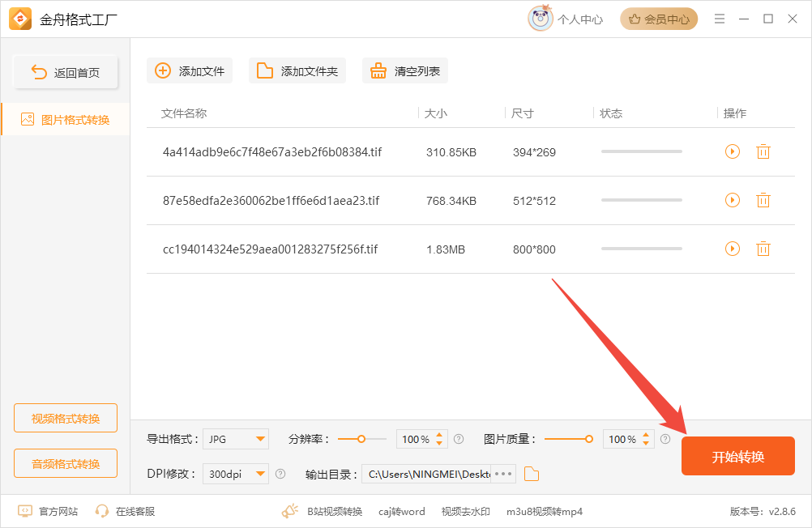This screenshot has height=528, width=812.
Task: Switch to 视频格式转换
Action: (66, 418)
